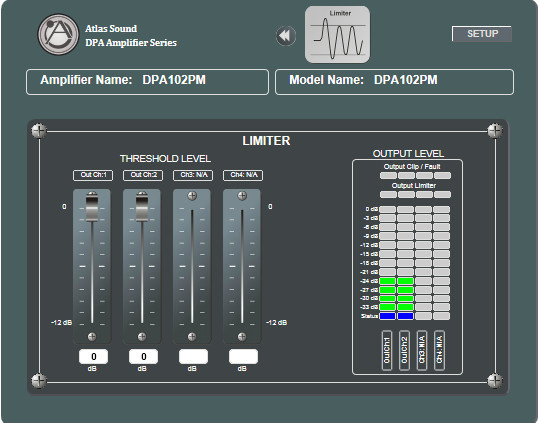The image size is (538, 423).
Task: Click the empty Ch3 dB value field
Action: [194, 357]
